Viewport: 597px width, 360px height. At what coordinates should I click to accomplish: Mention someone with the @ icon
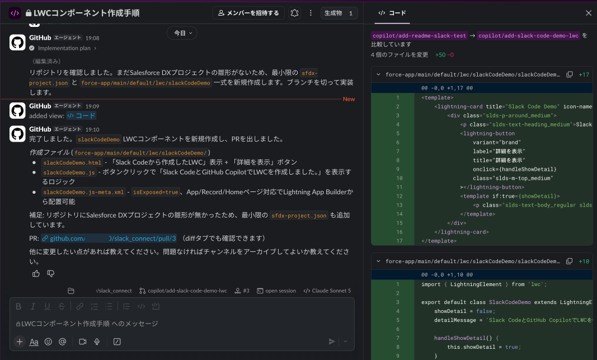pos(62,342)
